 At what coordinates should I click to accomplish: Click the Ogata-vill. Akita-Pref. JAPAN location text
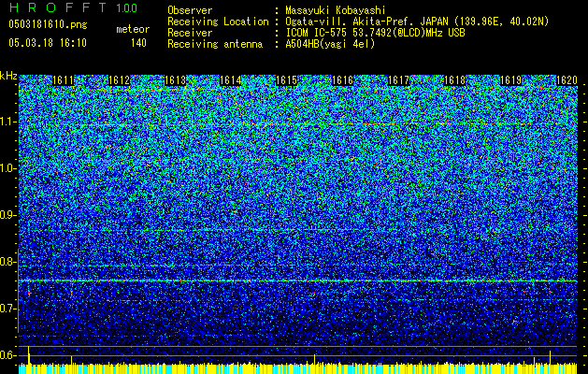click(417, 22)
